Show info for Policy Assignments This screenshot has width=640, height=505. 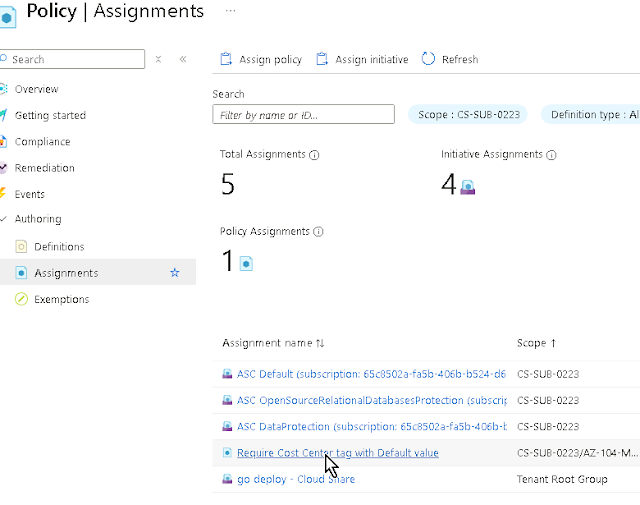[x=318, y=232]
